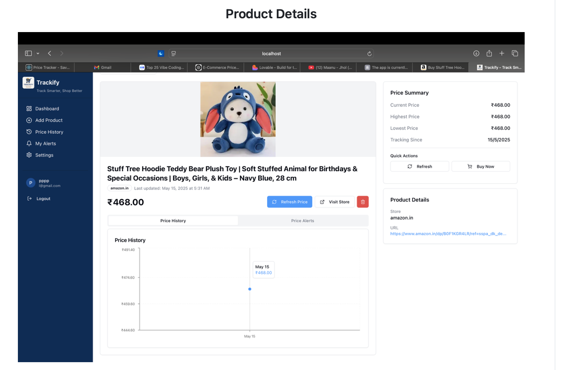Click the Trackify brand name

(x=48, y=82)
